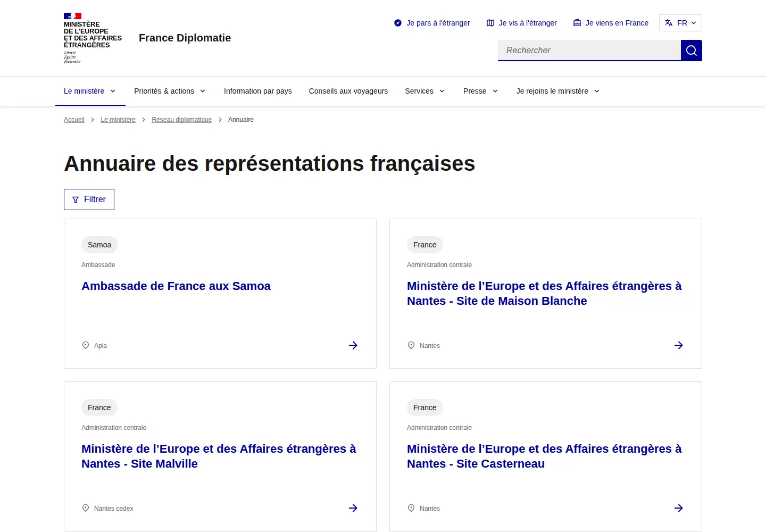This screenshot has height=532, width=766.
Task: Go to Réseau diplomatique breadcrumb link
Action: tap(182, 120)
